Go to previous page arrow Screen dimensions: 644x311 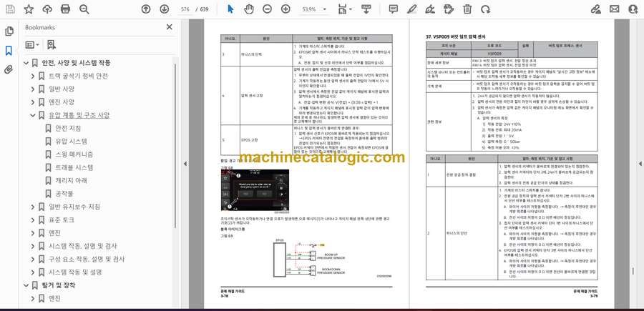coord(146,9)
